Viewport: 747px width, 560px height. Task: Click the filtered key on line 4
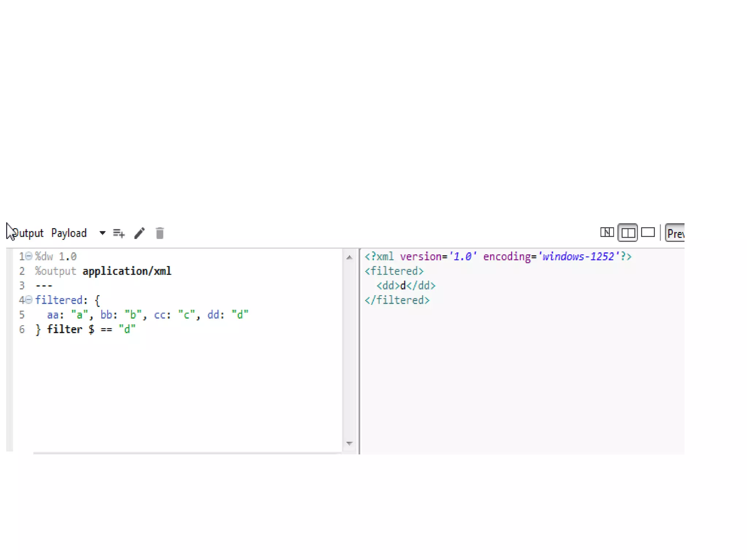pos(59,300)
